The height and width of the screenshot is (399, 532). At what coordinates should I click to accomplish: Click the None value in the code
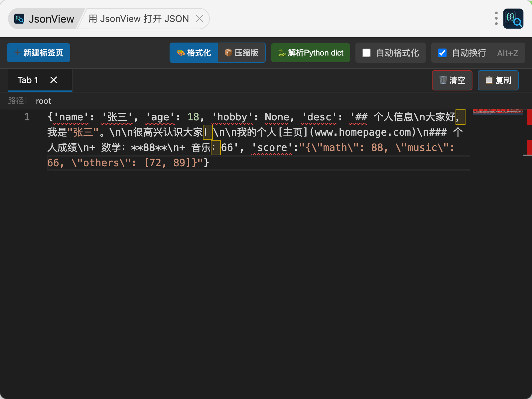tap(277, 117)
